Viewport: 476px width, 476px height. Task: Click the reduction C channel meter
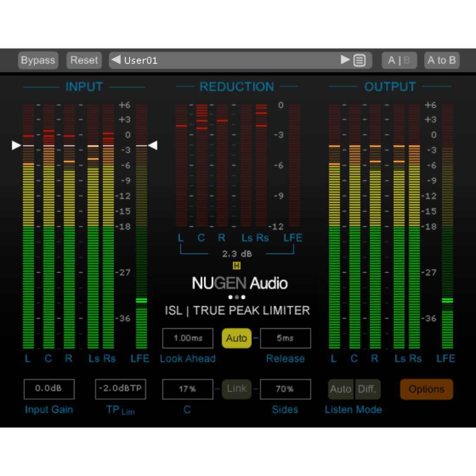click(202, 165)
